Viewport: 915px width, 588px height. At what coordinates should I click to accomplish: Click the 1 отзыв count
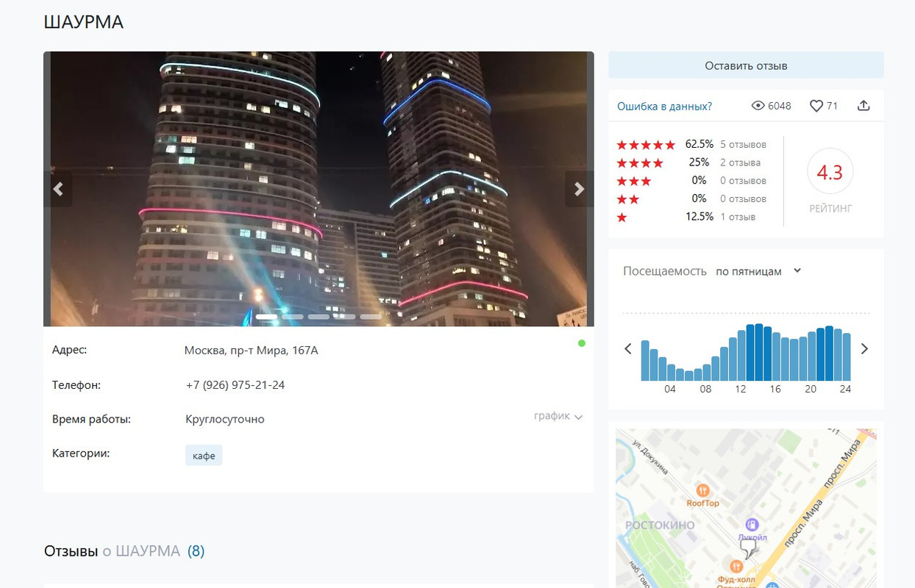[x=738, y=217]
